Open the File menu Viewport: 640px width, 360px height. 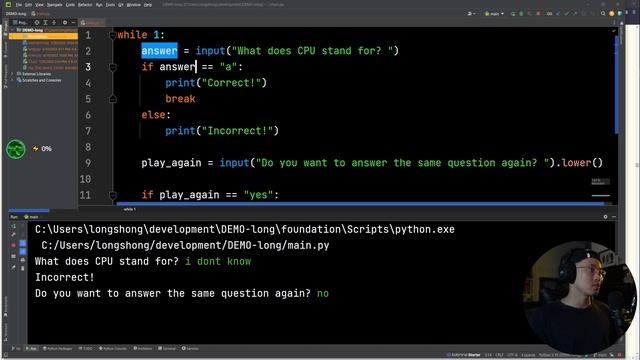(x=19, y=5)
